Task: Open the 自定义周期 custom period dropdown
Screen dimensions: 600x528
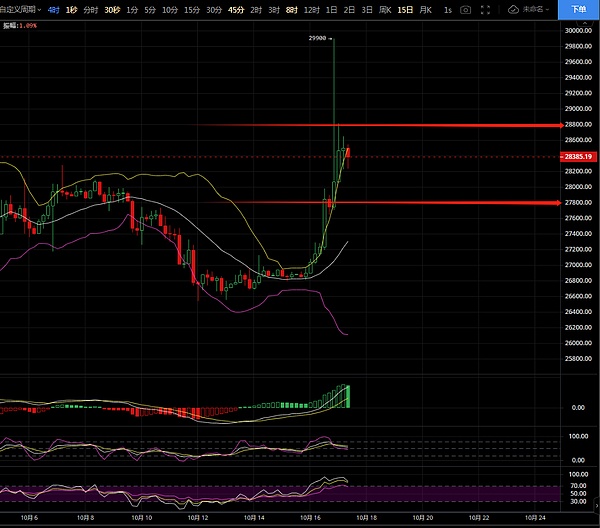Action: tap(20, 9)
